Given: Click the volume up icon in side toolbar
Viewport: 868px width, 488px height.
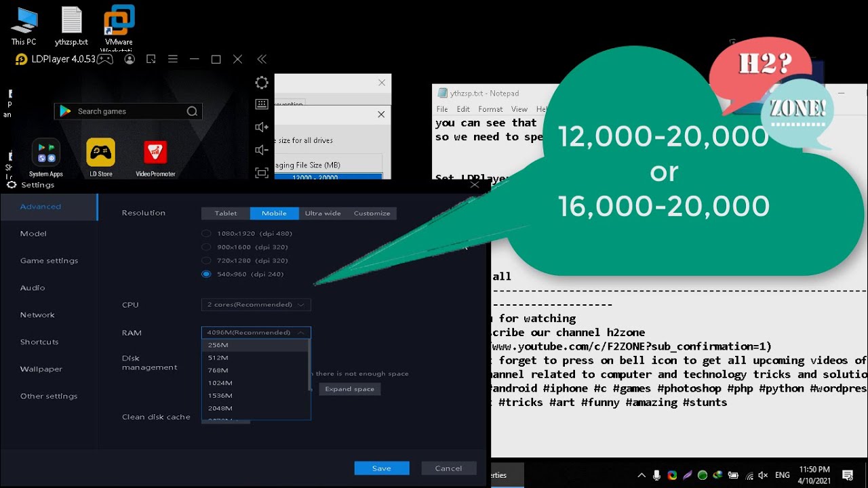Looking at the screenshot, I should pyautogui.click(x=262, y=127).
